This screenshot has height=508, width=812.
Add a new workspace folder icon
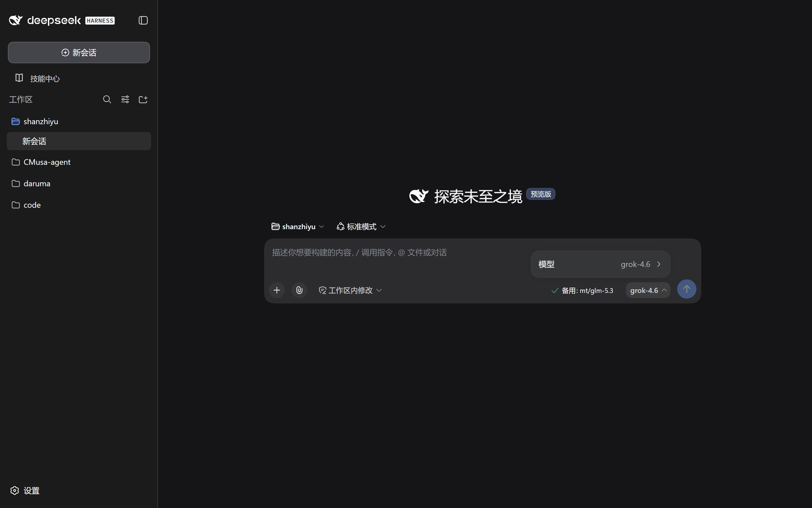coord(143,99)
